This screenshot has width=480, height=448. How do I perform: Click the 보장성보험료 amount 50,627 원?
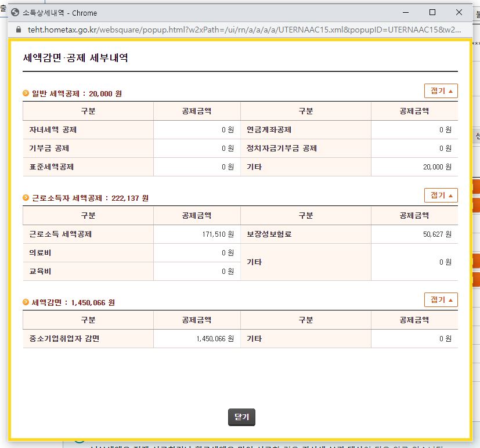click(x=437, y=234)
